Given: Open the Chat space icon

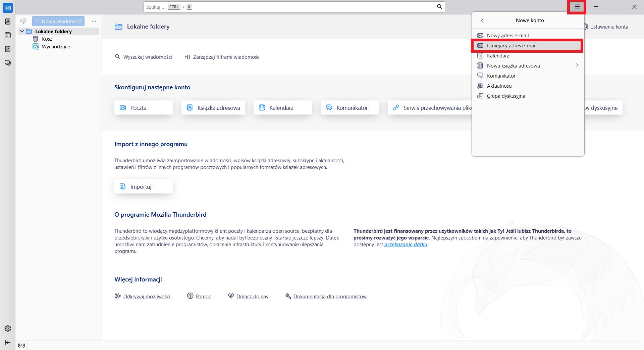Looking at the screenshot, I should tap(7, 63).
